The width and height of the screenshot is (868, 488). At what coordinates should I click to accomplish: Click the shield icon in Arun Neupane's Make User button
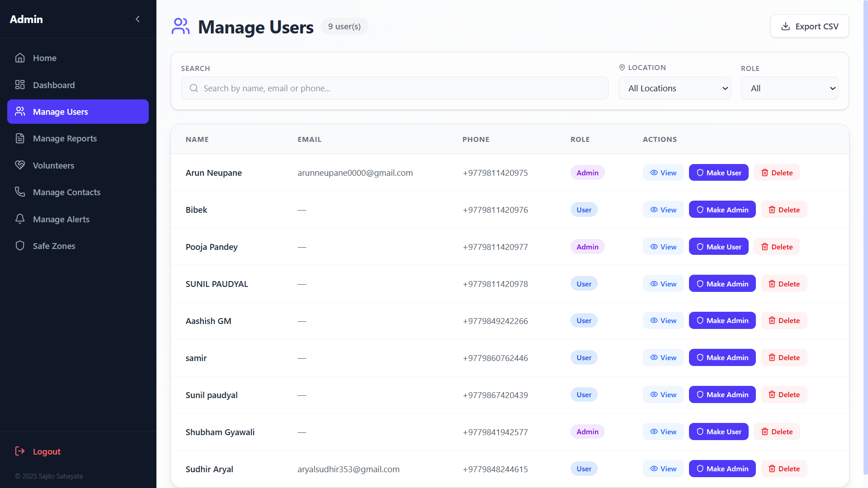pyautogui.click(x=700, y=173)
